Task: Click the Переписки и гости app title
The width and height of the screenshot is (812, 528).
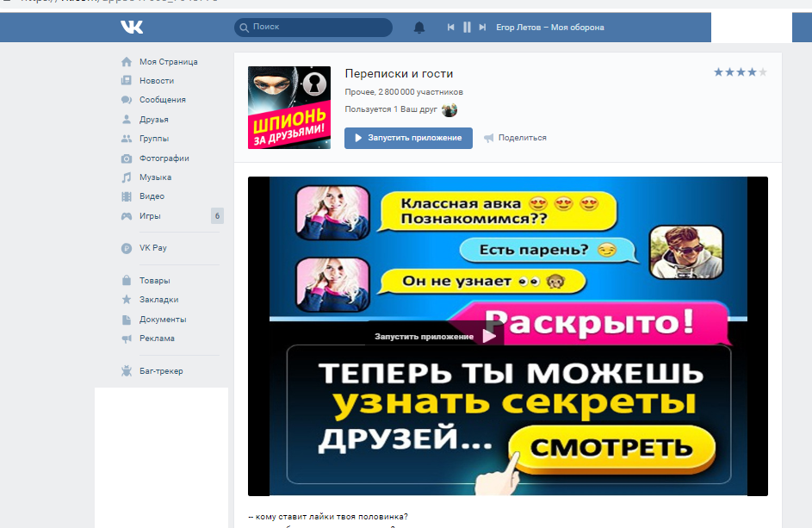Action: coord(399,73)
